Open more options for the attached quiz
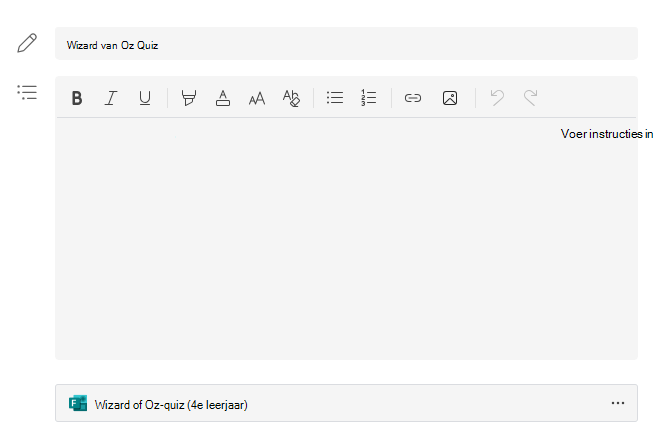Screen dimensions: 654x433 coord(618,403)
